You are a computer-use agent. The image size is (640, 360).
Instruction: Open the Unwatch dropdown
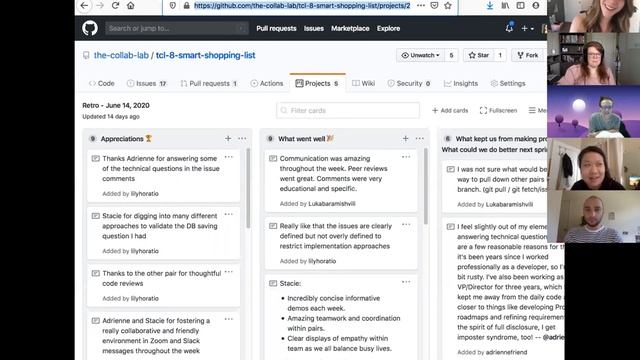420,55
